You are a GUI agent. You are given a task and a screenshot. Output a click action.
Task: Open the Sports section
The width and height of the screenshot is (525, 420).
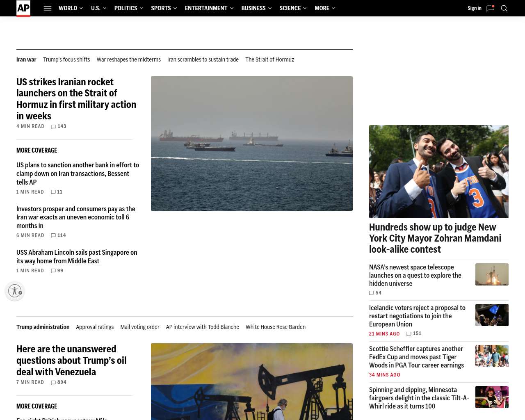[161, 8]
